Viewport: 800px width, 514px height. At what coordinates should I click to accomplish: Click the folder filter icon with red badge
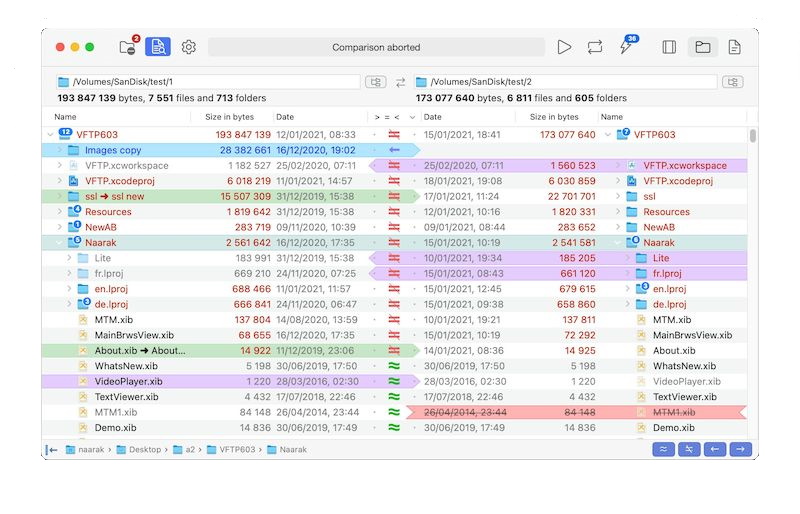click(x=128, y=47)
